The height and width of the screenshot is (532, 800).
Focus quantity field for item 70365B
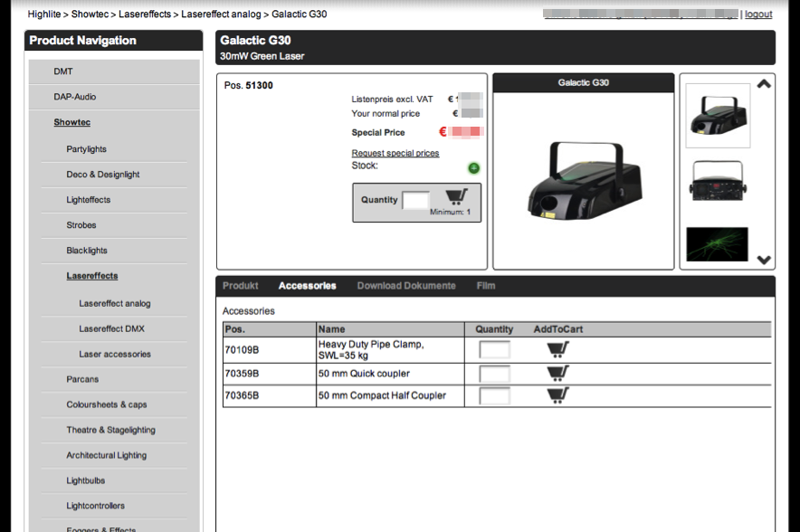tap(494, 395)
